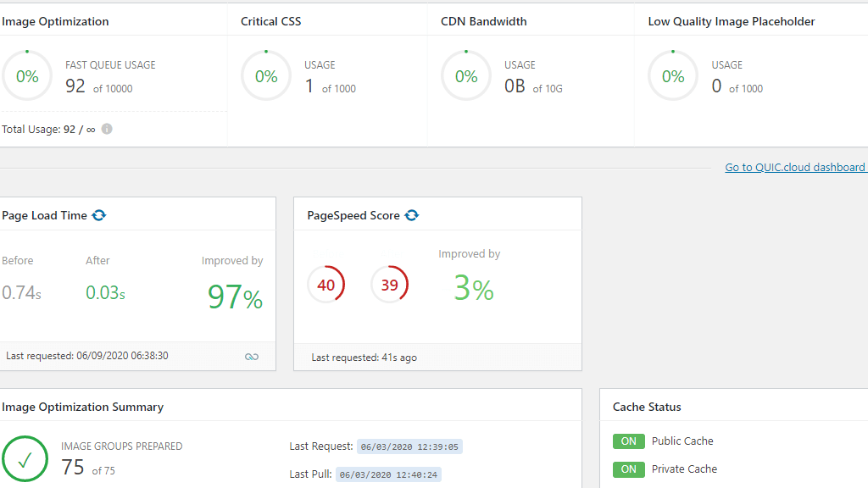Toggle the Private Cache ON badge

(x=628, y=469)
